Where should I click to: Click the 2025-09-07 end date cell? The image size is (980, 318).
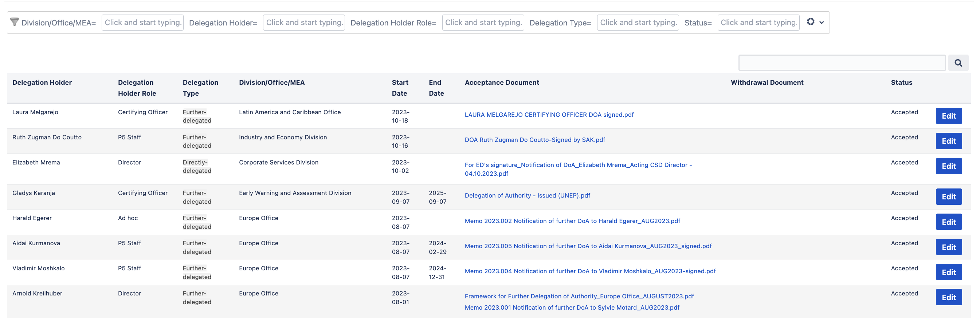(x=438, y=197)
